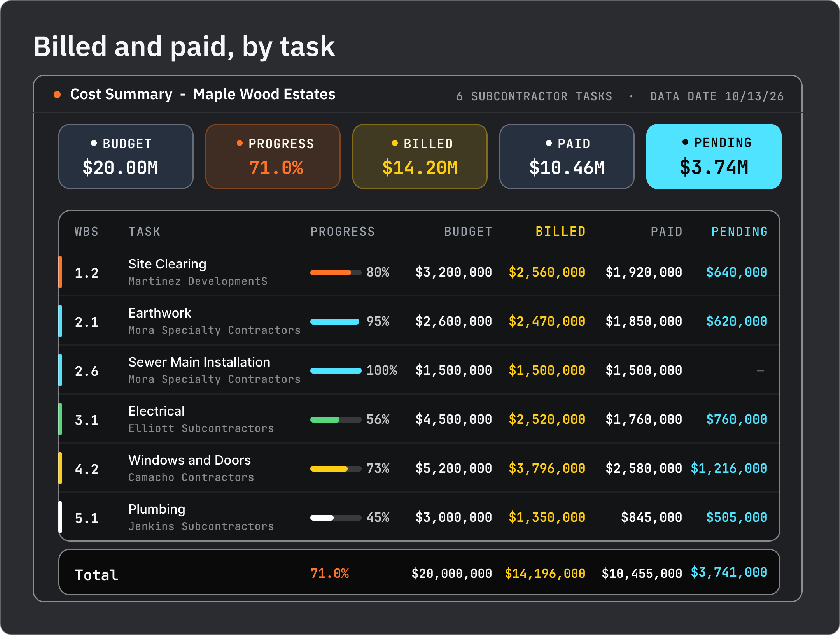Click the Electrical 56% progress bar
Viewport: 840px width, 635px height.
click(336, 420)
